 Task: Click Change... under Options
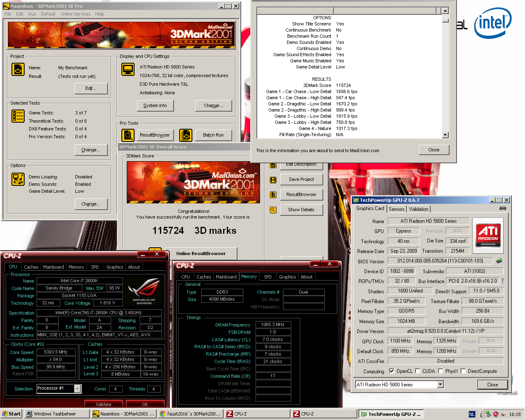(x=91, y=204)
